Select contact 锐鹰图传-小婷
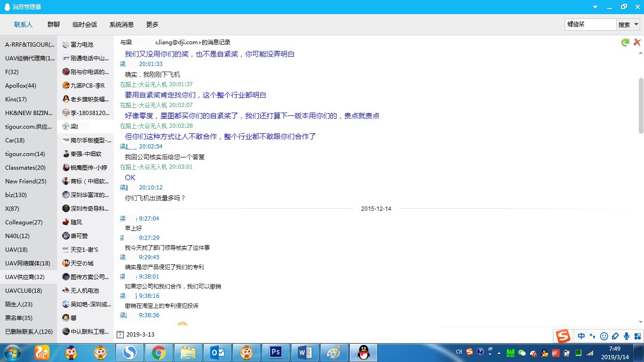The width and height of the screenshot is (644, 362). click(85, 167)
